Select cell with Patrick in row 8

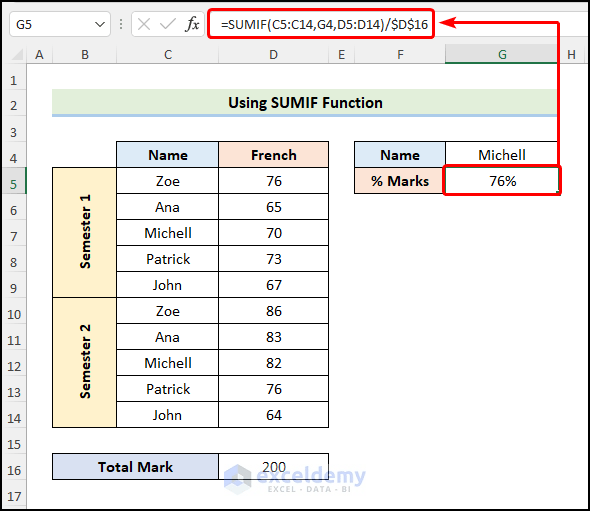pos(168,259)
